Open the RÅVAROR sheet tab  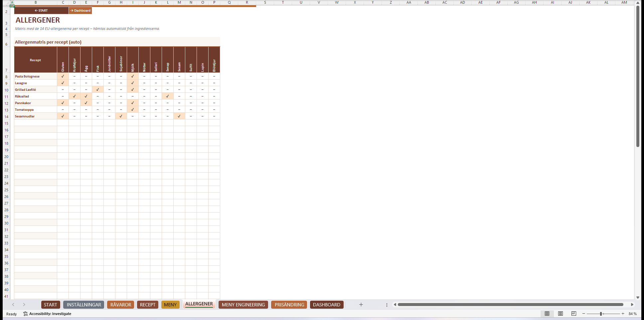[x=121, y=305]
